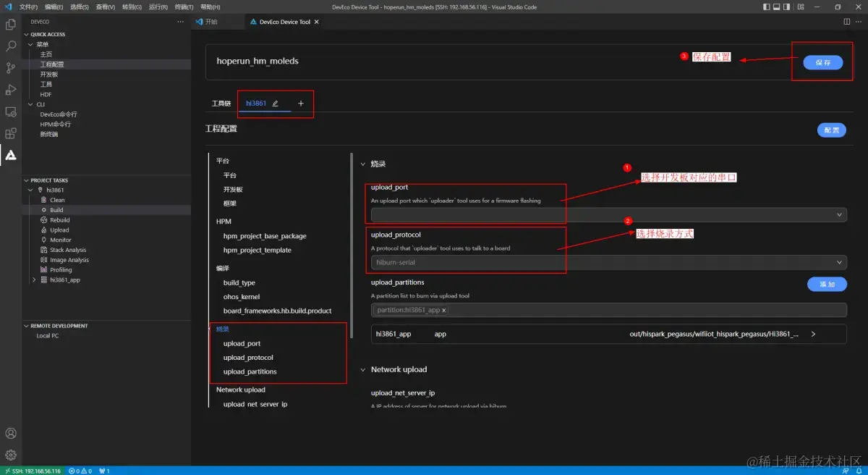Viewport: 868px width, 475px height.
Task: Open the Profiling task
Action: tap(61, 270)
